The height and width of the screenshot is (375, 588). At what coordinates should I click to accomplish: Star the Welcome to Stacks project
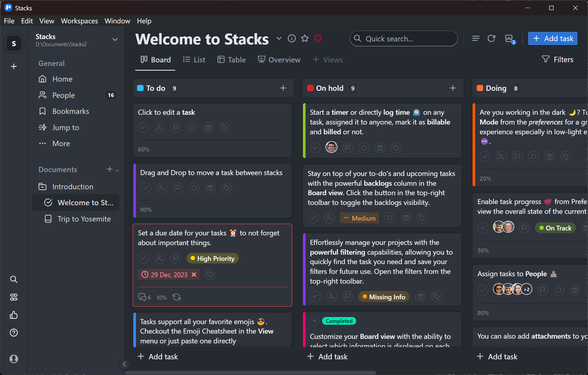click(x=305, y=38)
